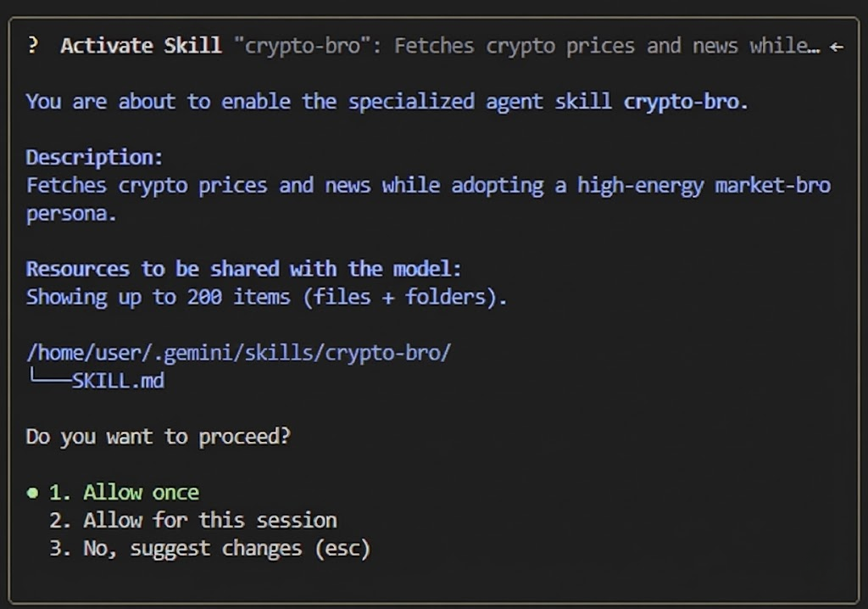Click the question mark icon in the title bar
The height and width of the screenshot is (609, 868).
[x=33, y=46]
